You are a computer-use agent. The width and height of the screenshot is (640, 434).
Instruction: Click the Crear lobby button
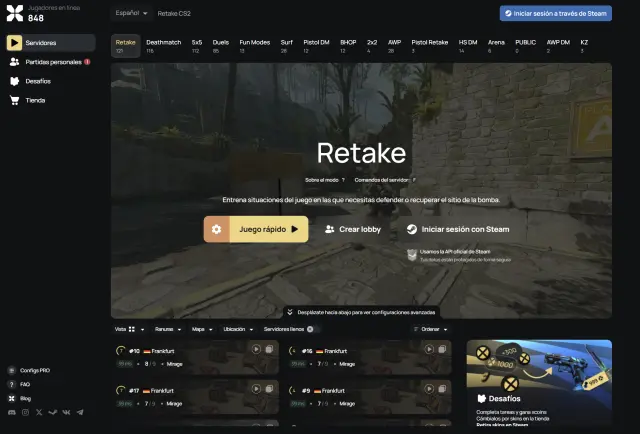coord(353,229)
